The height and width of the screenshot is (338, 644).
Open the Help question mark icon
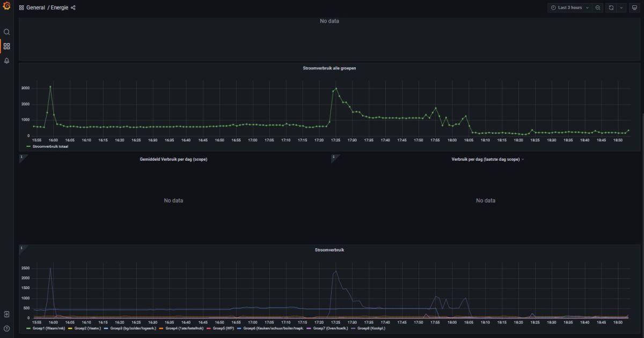[7, 328]
